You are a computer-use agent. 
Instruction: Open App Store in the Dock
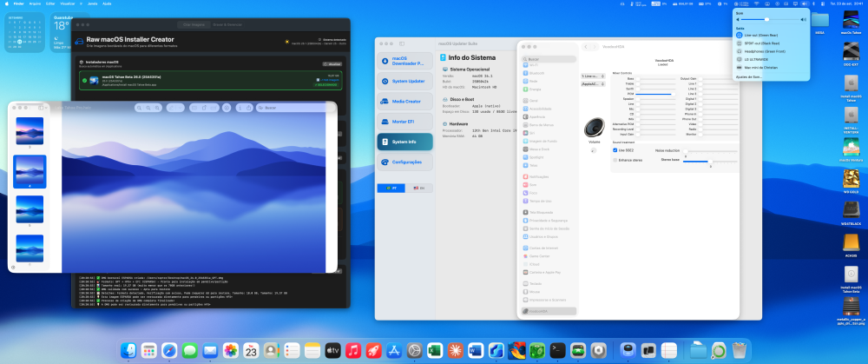(x=394, y=350)
